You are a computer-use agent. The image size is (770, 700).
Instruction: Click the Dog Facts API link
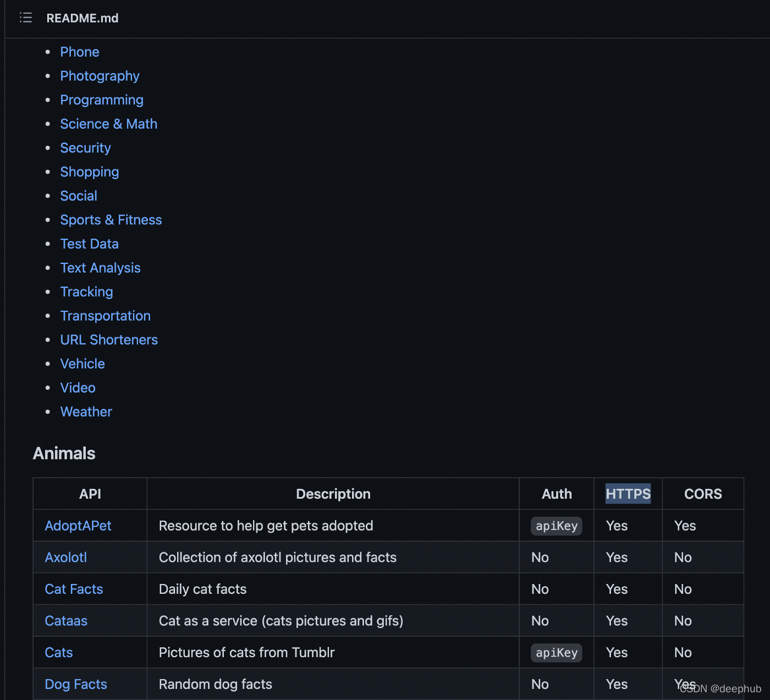(x=75, y=685)
